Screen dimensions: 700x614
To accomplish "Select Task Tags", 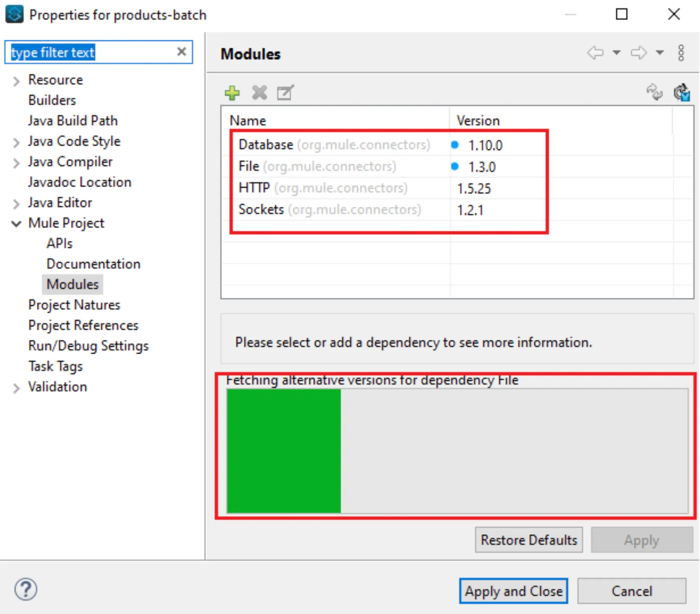I will 56,366.
